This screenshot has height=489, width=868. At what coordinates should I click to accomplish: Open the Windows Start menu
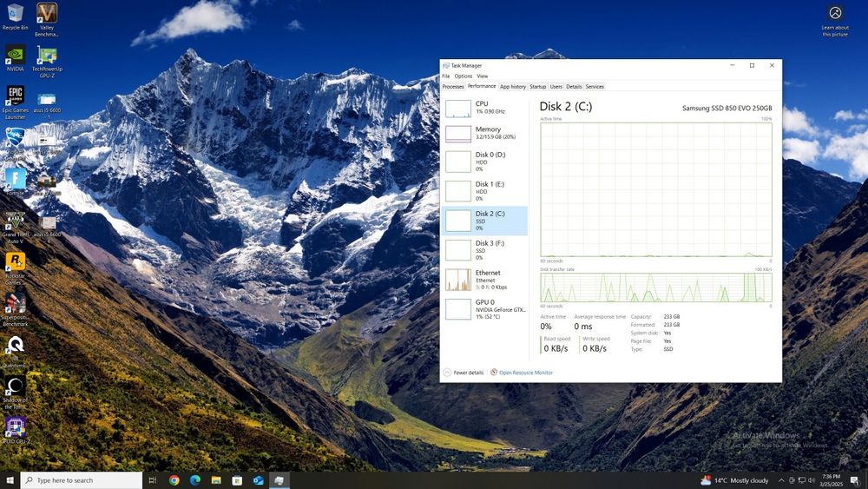point(10,480)
